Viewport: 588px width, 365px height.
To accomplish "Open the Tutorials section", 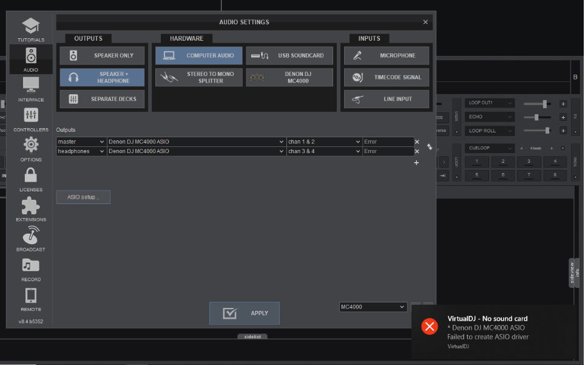I will 31,30.
